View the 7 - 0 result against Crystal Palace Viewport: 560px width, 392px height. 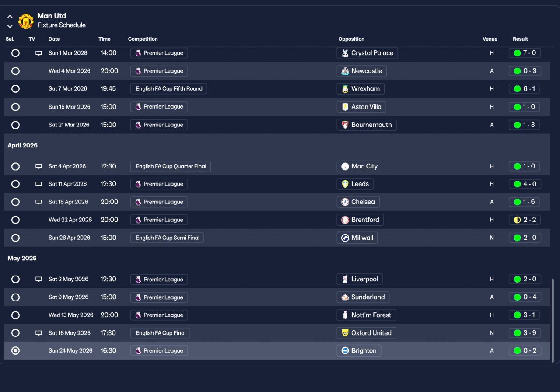(x=525, y=53)
